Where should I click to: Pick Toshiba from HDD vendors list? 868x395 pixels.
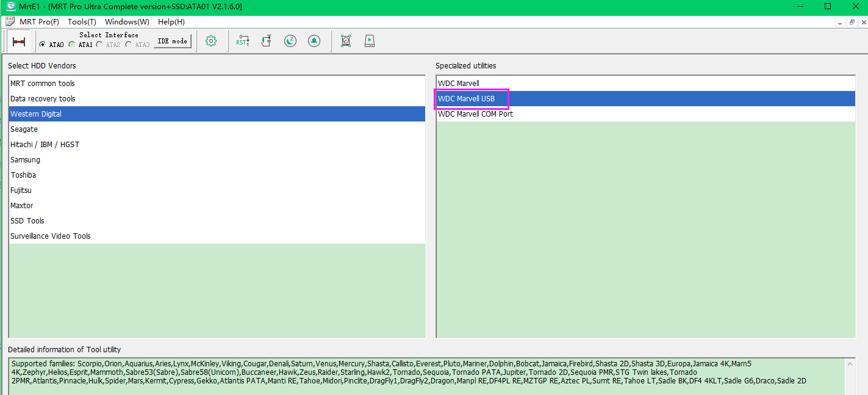pyautogui.click(x=217, y=175)
